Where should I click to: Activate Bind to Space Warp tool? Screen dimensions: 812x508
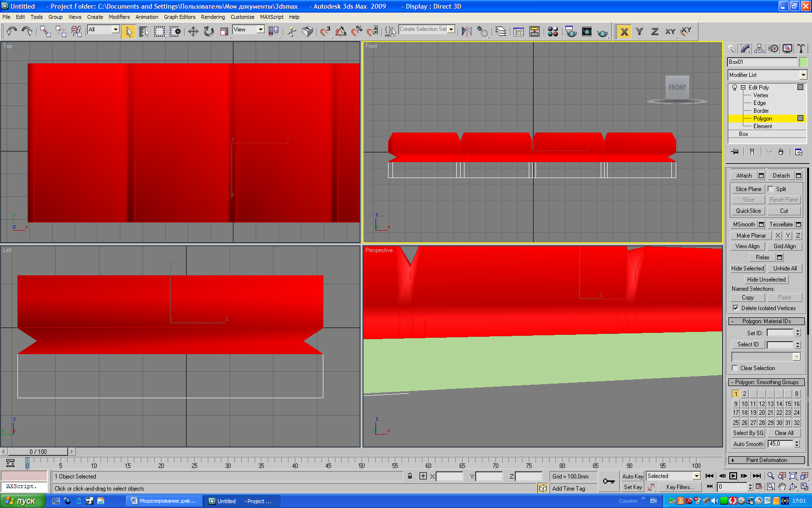point(76,31)
